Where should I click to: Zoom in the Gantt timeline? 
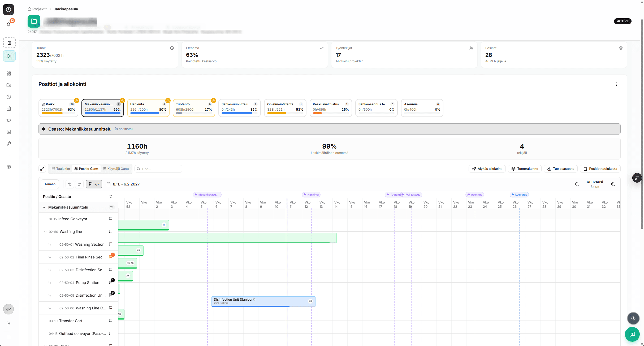point(613,184)
